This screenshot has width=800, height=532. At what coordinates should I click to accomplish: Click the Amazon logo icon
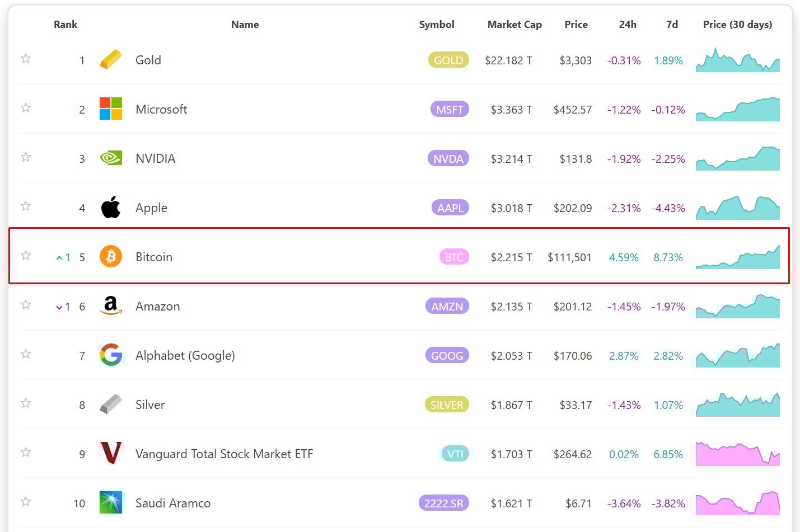[110, 305]
